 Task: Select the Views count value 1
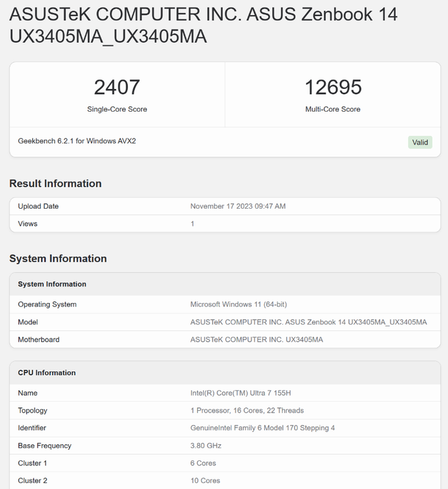193,223
